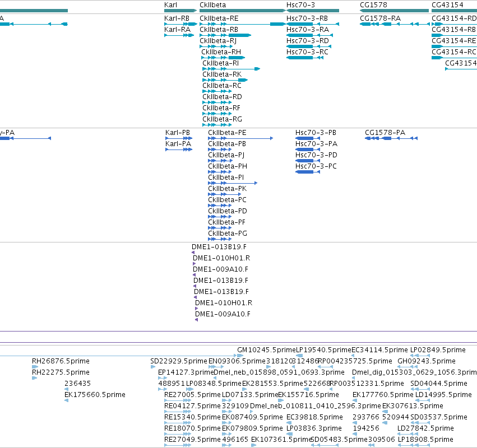This screenshot has width=477, height=448.
Task: Select protein Hsc70-3-PD
Action: pyautogui.click(x=316, y=155)
